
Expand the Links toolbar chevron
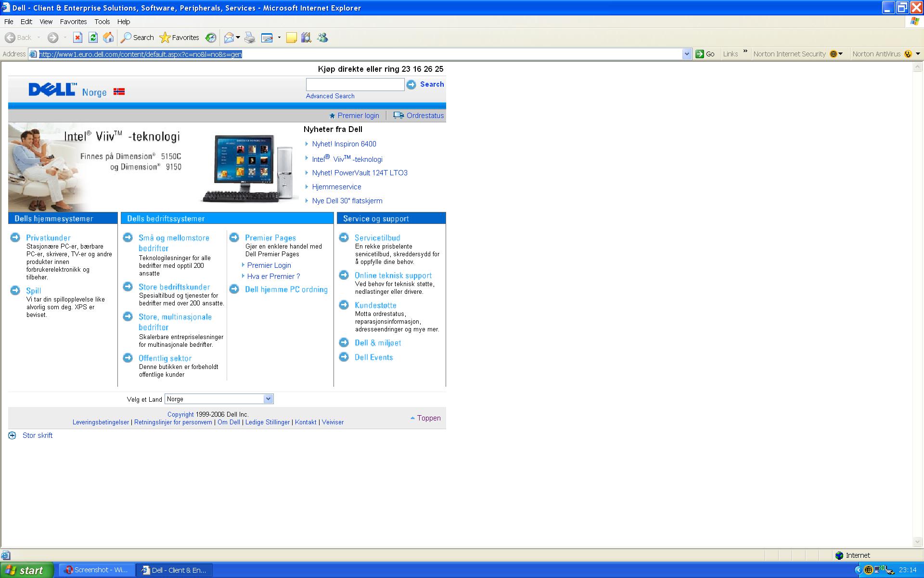[745, 51]
